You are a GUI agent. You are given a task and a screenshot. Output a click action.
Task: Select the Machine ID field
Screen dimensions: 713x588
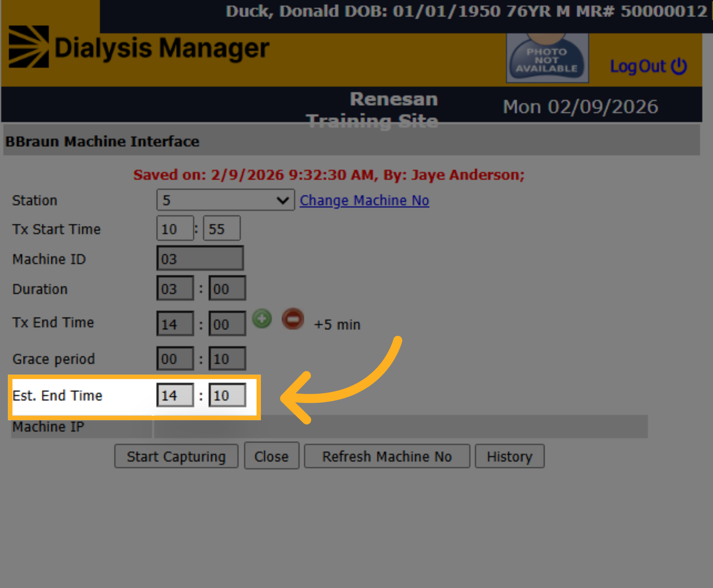pyautogui.click(x=200, y=258)
